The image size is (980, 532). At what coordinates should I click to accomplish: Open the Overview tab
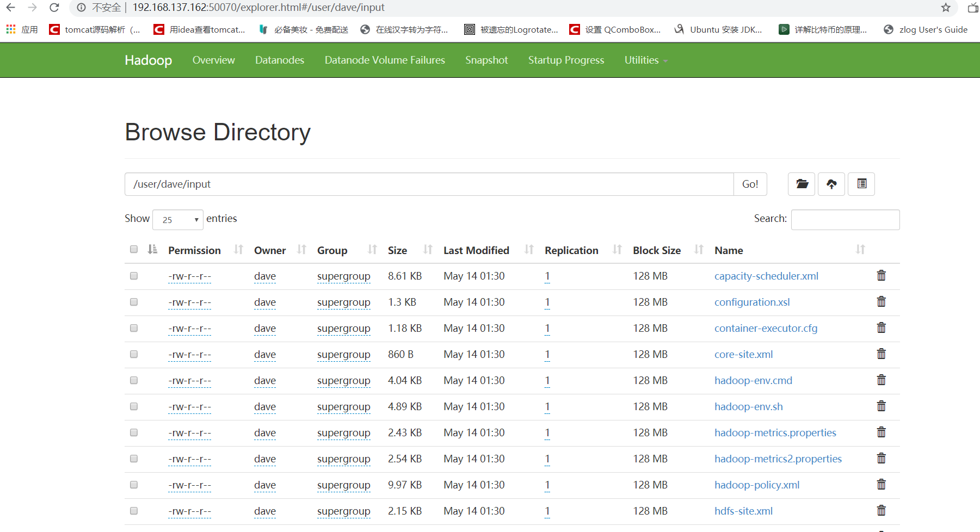coord(213,60)
